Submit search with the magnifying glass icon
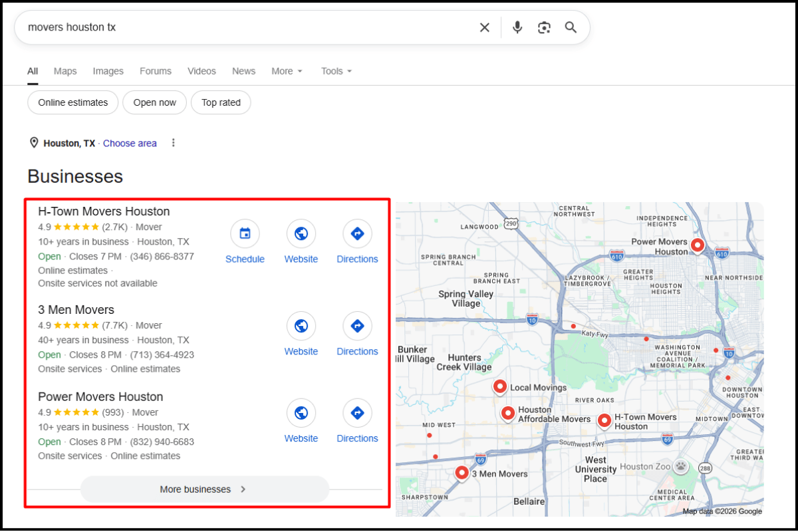 point(571,27)
